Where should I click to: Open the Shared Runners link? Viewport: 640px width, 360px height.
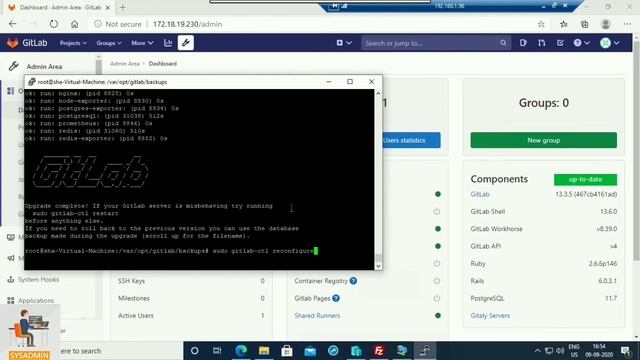pos(317,316)
